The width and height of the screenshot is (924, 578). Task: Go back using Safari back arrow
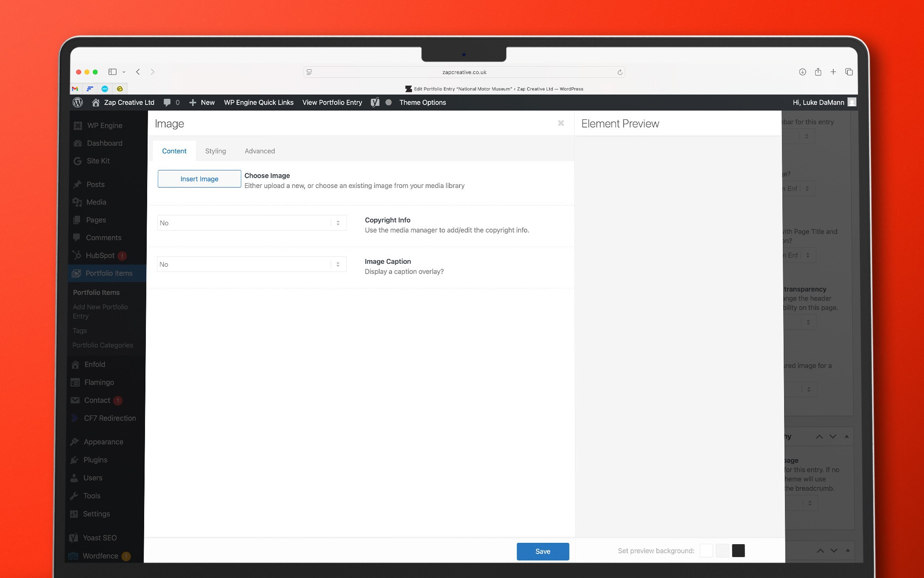tap(138, 72)
